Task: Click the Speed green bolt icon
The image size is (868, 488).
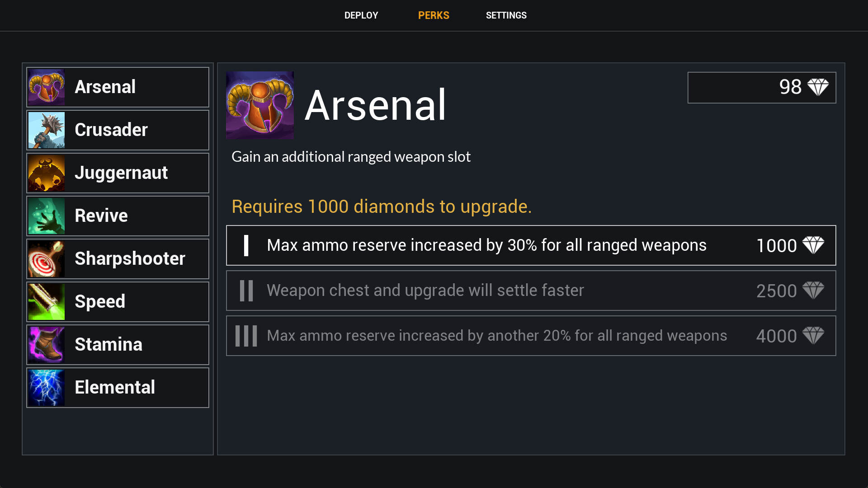Action: point(47,302)
